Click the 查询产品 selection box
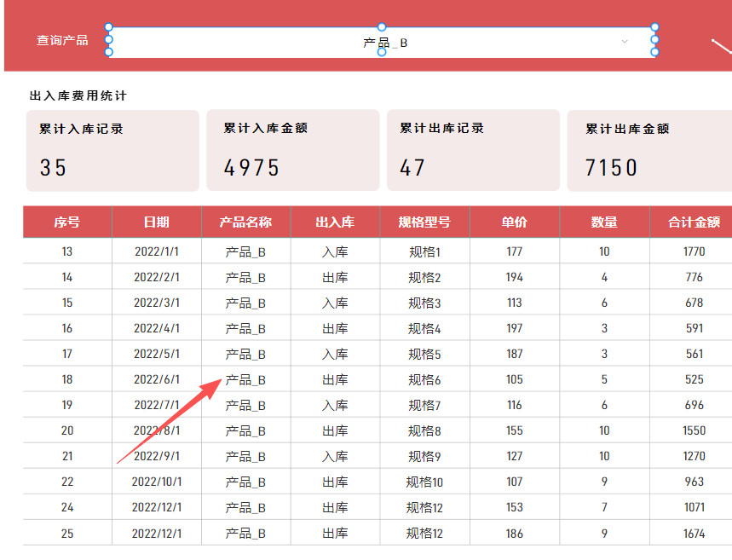This screenshot has width=732, height=560. point(383,42)
